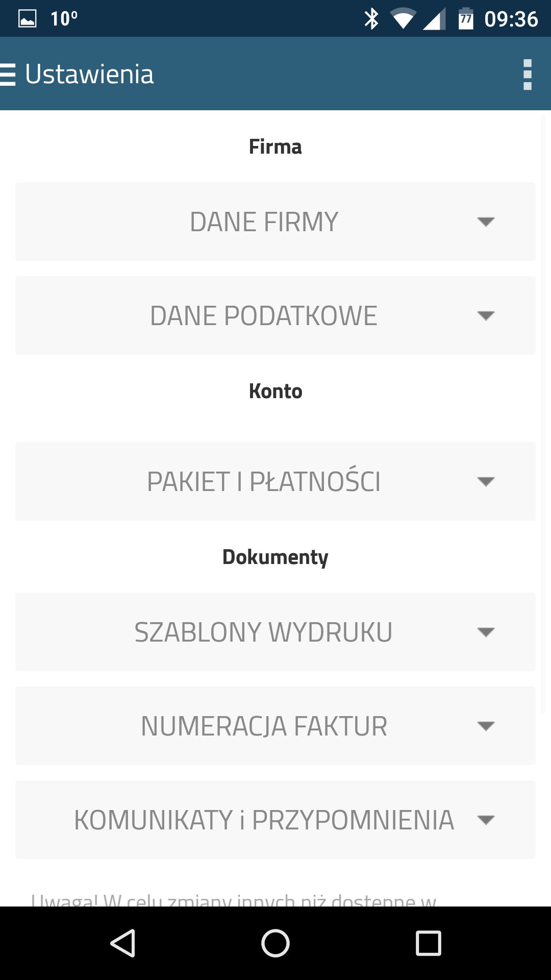Tap the Bluetooth status bar icon
Screen dimensions: 551x980
pyautogui.click(x=371, y=19)
